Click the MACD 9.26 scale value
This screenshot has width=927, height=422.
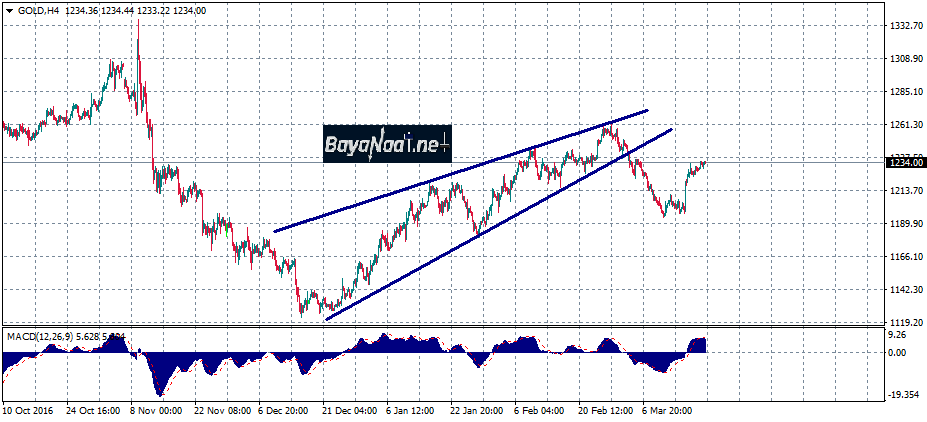(896, 337)
